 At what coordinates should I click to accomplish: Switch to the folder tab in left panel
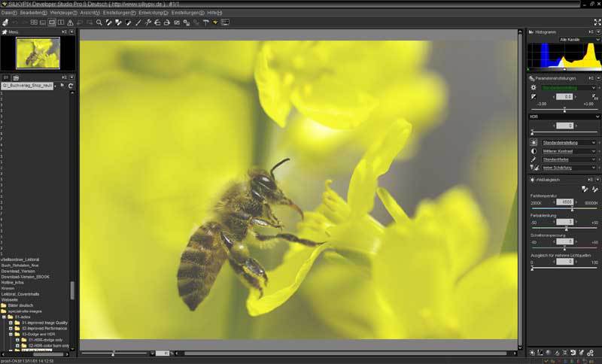coord(16,77)
